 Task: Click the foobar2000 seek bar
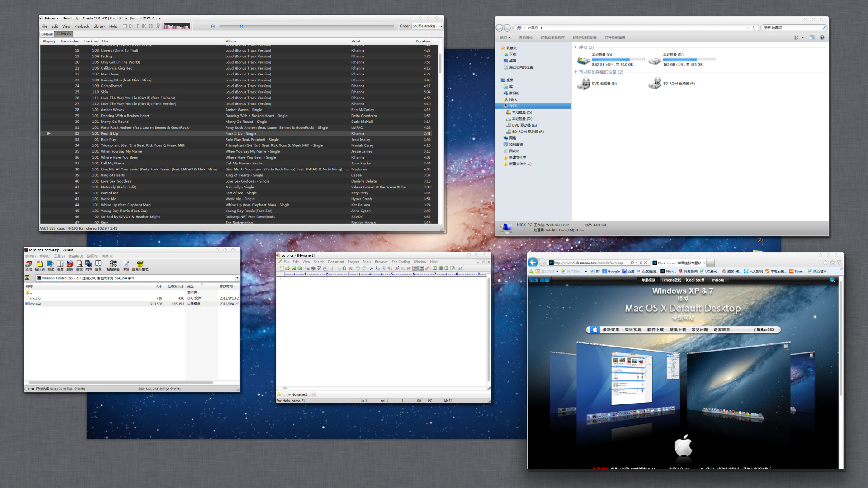pyautogui.click(x=307, y=26)
